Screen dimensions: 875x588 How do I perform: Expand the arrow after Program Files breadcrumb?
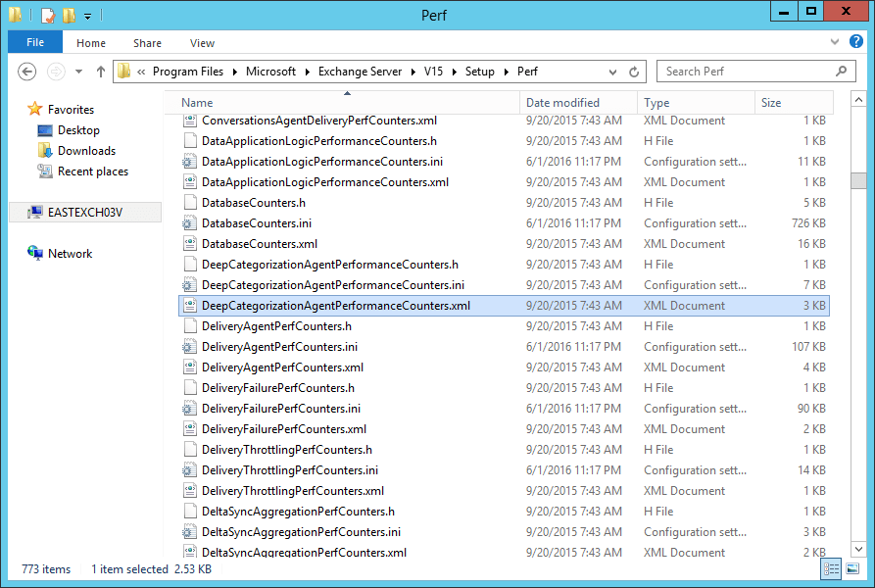[x=235, y=72]
